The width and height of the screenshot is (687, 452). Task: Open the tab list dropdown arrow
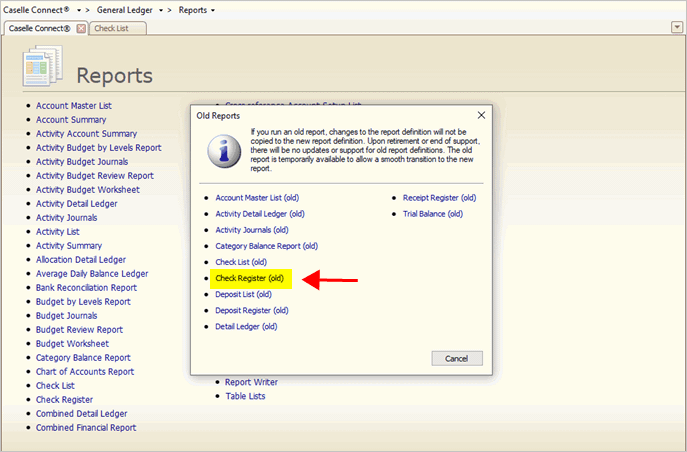click(677, 27)
